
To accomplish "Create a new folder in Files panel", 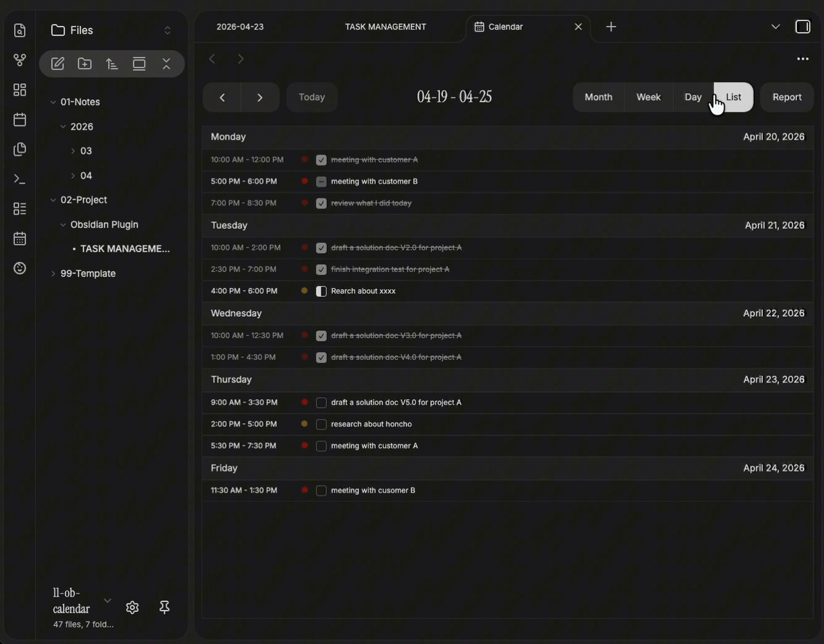I will pos(85,64).
